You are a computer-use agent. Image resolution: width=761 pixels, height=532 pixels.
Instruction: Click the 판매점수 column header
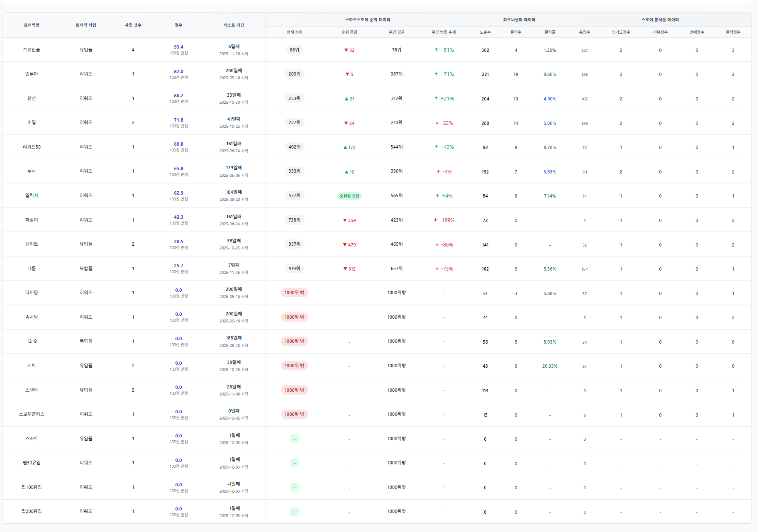click(x=697, y=32)
